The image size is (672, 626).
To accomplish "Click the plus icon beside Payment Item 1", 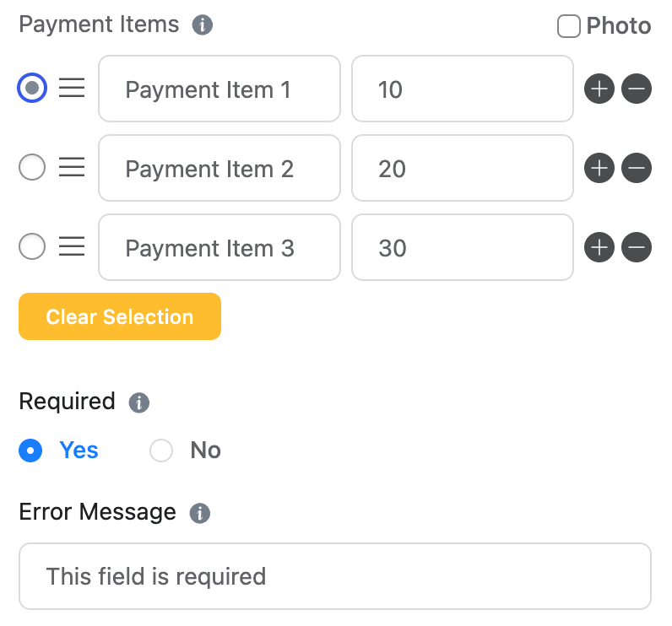I will [x=599, y=89].
